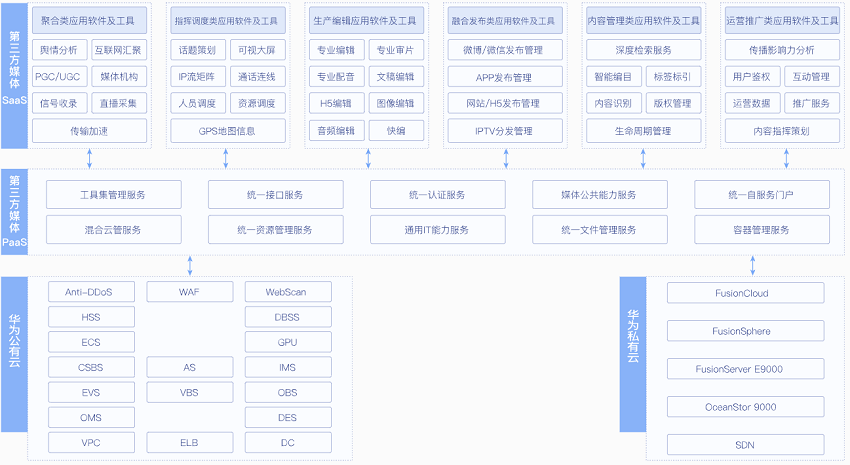Click the 互动管理 box
The height and width of the screenshot is (465, 850).
pyautogui.click(x=812, y=76)
